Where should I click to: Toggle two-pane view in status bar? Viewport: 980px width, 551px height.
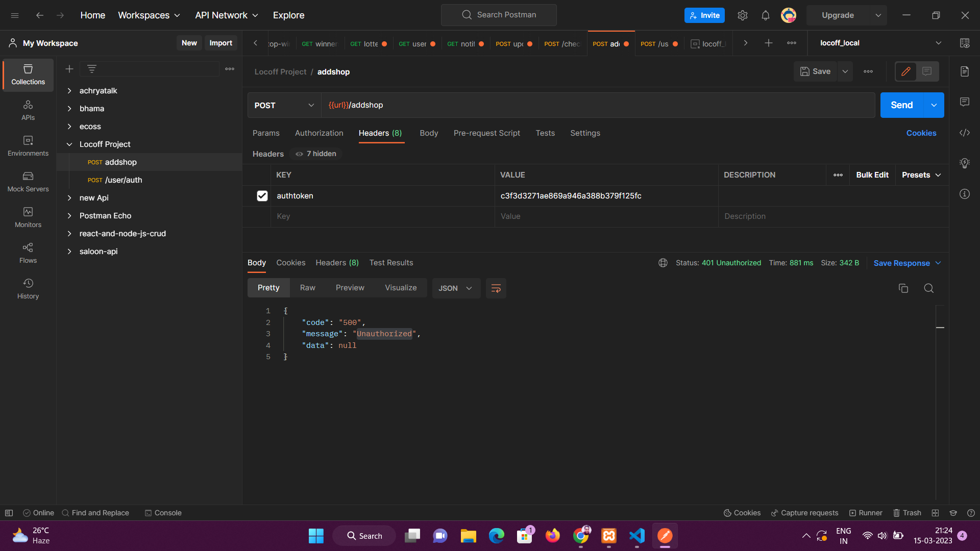(x=935, y=513)
